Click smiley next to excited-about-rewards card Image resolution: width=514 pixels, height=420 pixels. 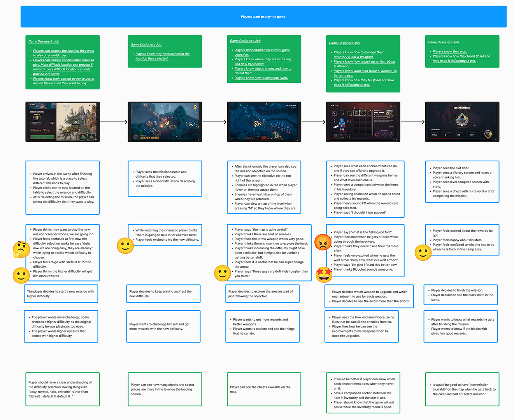point(423,252)
